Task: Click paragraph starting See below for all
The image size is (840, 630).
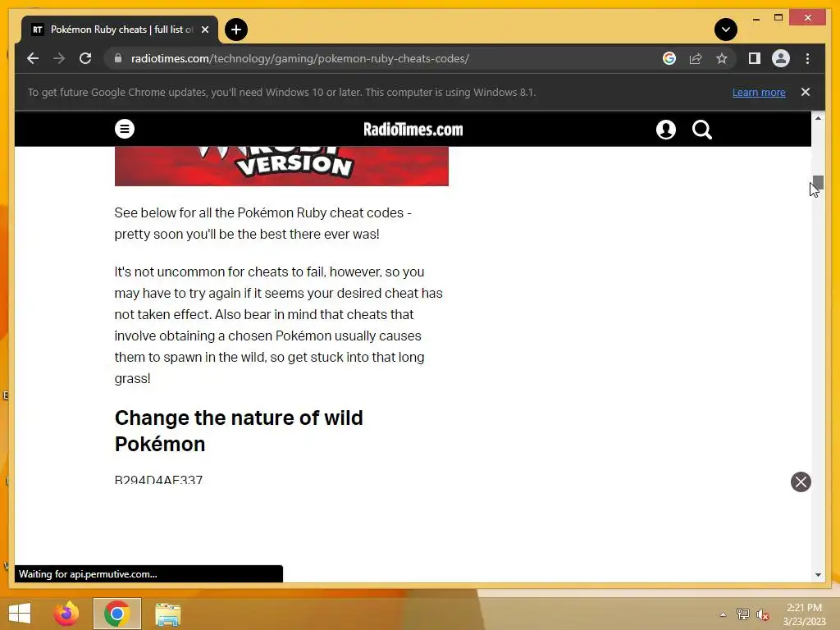Action: point(263,223)
